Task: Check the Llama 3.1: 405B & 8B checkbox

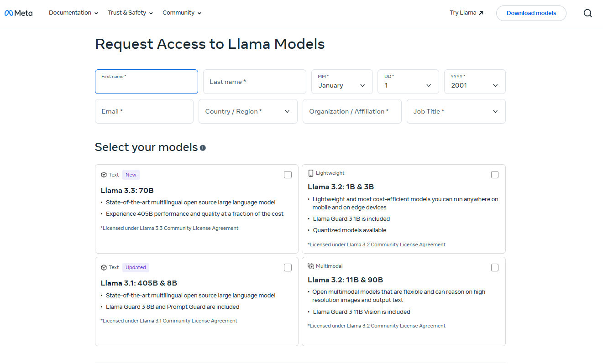Action: [288, 268]
